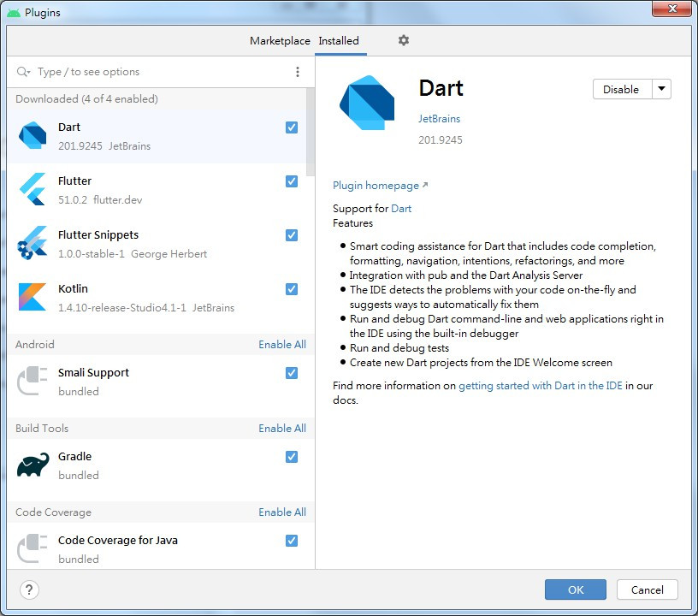Click Enable All for Build Tools

pos(282,428)
